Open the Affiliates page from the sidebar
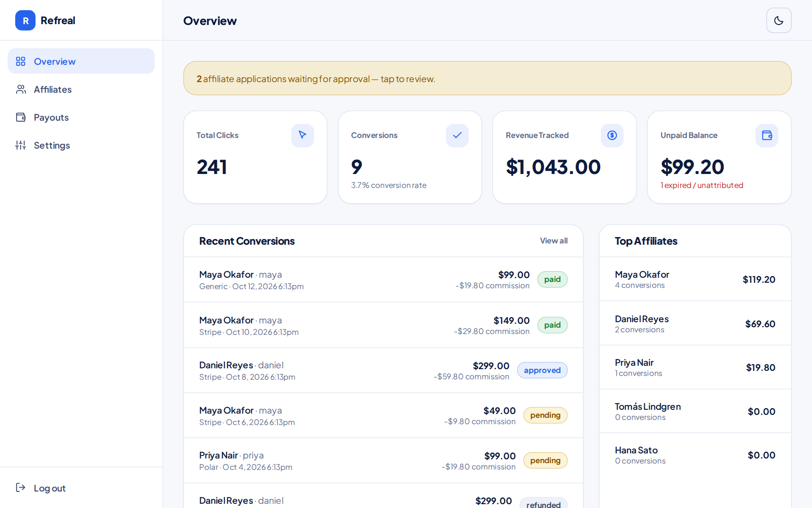 coord(81,89)
